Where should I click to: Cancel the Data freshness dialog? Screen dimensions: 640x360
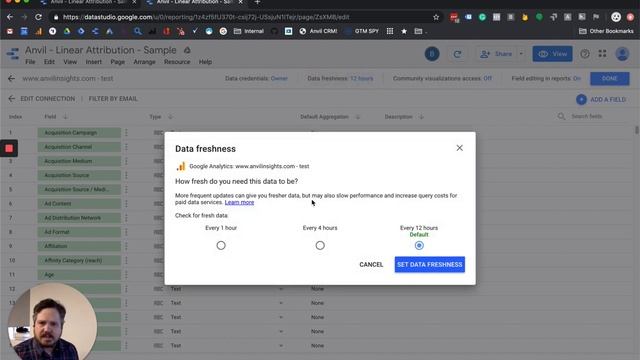point(371,264)
